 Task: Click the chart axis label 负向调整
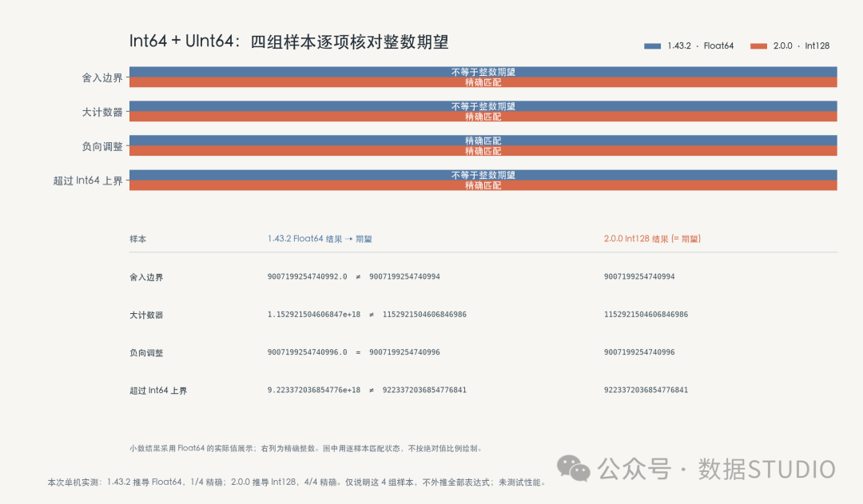pyautogui.click(x=102, y=146)
